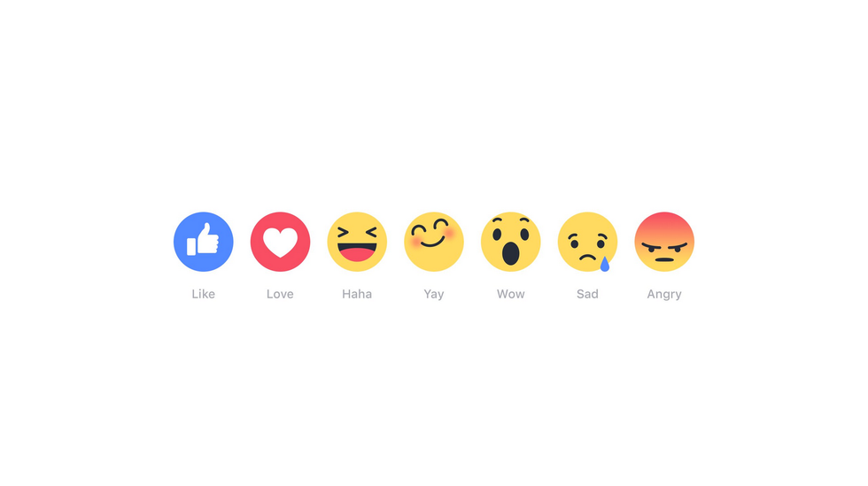This screenshot has height=486, width=868.
Task: Click the 'Sad' label below the emoji
Action: pyautogui.click(x=587, y=294)
